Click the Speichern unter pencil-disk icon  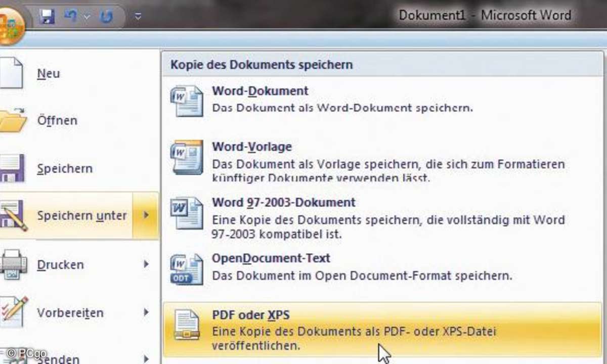[13, 215]
